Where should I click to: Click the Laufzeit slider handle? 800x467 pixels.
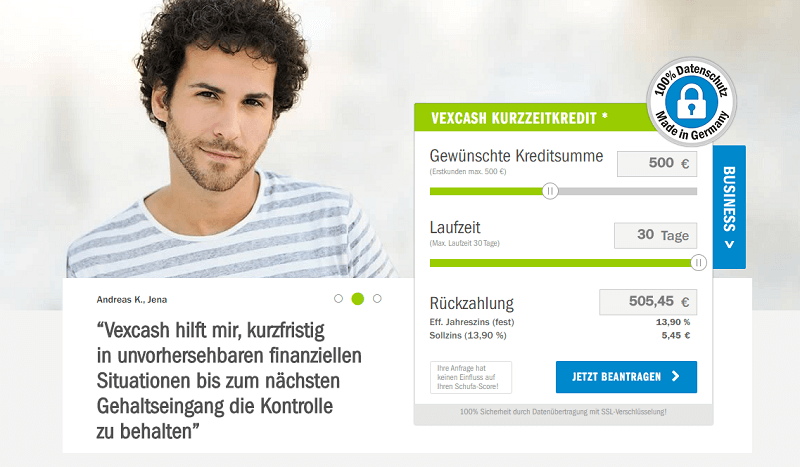tap(698, 263)
